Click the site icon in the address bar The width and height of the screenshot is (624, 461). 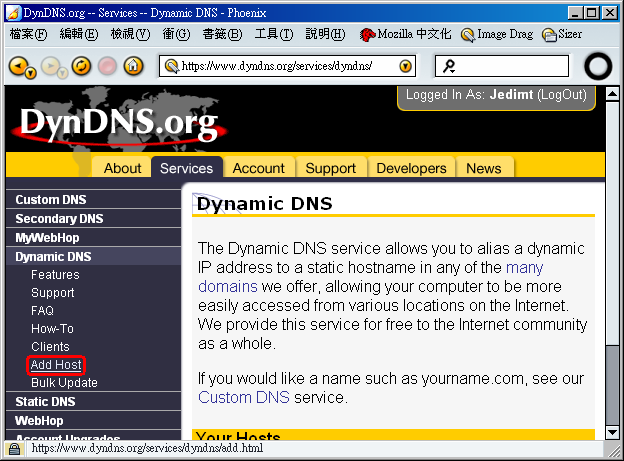(x=172, y=66)
